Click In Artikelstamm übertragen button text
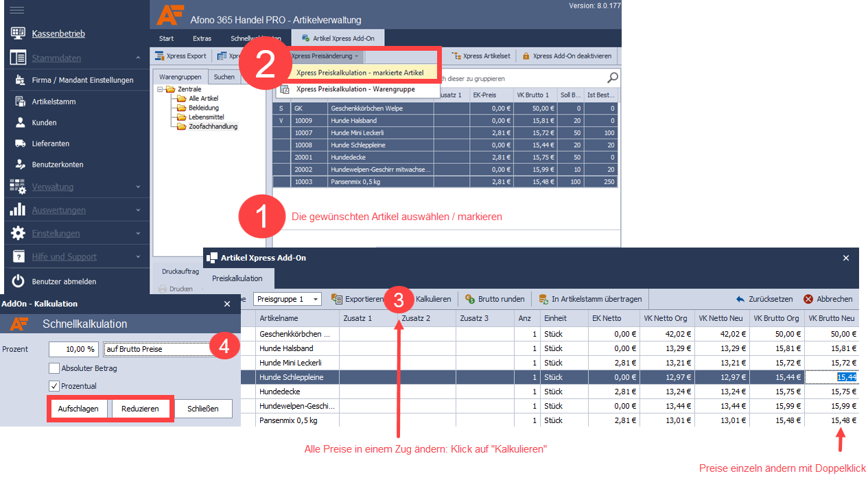 596,299
